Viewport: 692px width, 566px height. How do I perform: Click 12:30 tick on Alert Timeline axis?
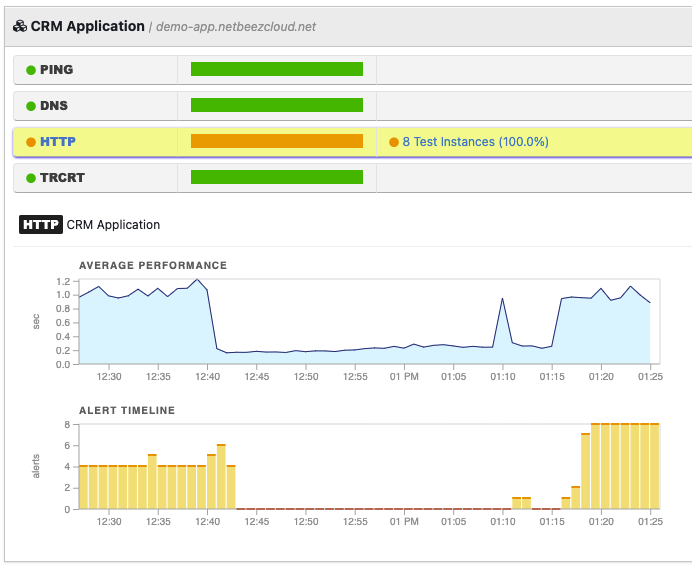(x=109, y=522)
